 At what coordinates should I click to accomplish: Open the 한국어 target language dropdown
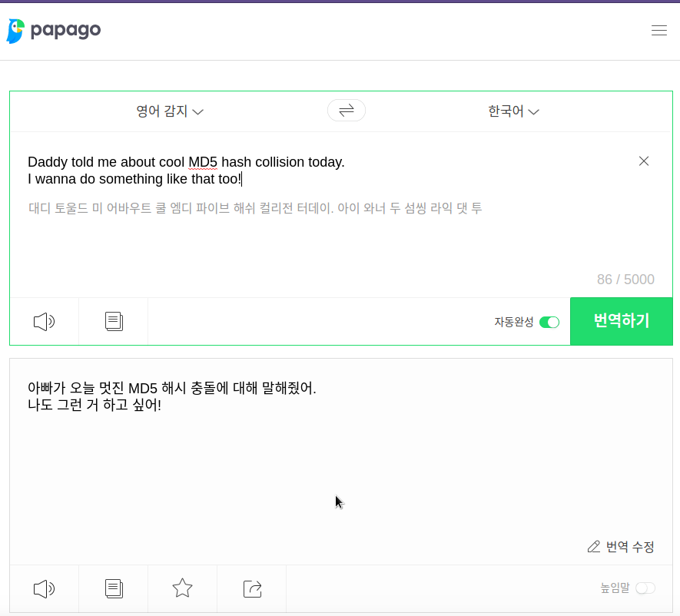(513, 111)
